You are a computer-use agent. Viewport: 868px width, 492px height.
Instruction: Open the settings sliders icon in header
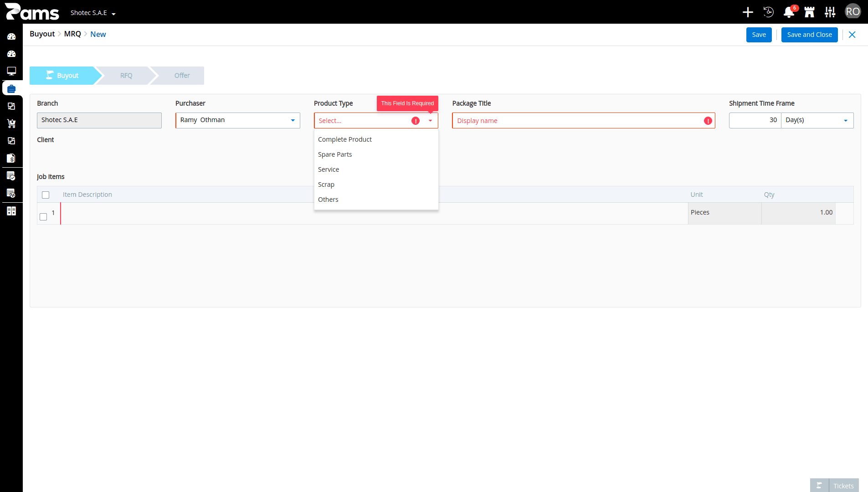pyautogui.click(x=830, y=12)
